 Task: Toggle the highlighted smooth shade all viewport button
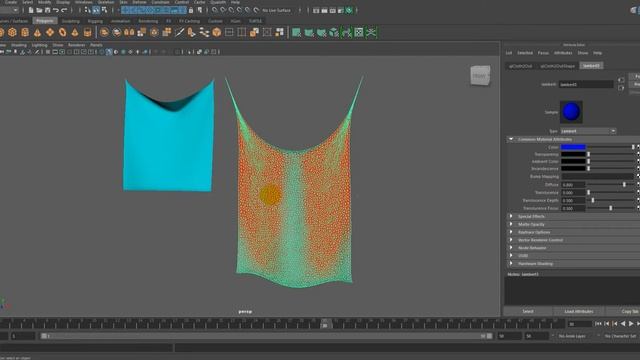tap(109, 52)
